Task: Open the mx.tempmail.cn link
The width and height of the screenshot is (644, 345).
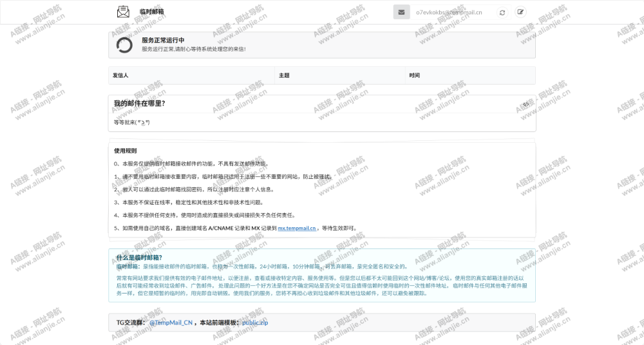Action: (x=296, y=228)
